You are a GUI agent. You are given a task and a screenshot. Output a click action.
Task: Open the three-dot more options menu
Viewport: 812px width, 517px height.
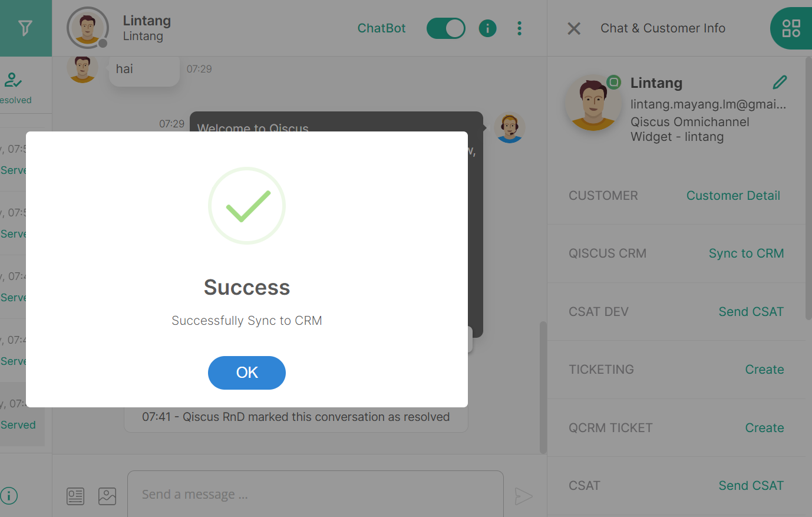pos(519,28)
